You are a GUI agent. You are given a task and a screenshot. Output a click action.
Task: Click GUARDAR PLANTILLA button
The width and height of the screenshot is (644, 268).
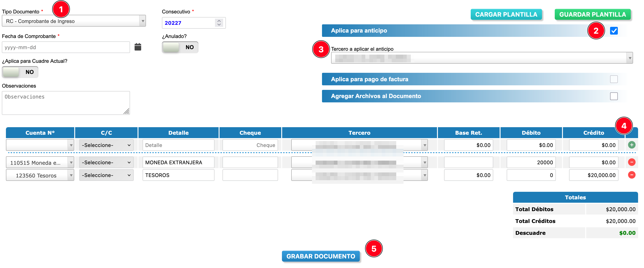tap(592, 14)
